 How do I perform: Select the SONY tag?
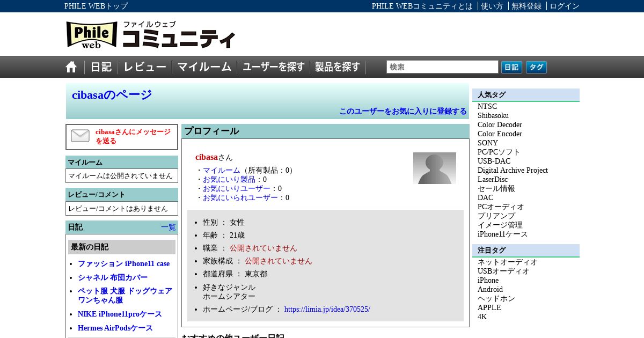pyautogui.click(x=488, y=143)
